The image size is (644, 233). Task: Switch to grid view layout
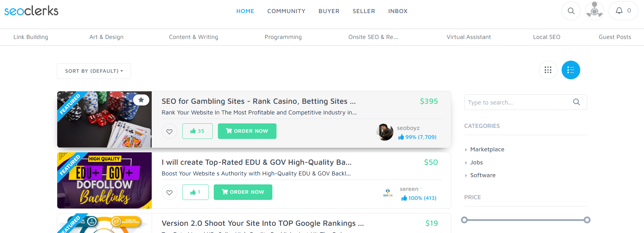548,70
